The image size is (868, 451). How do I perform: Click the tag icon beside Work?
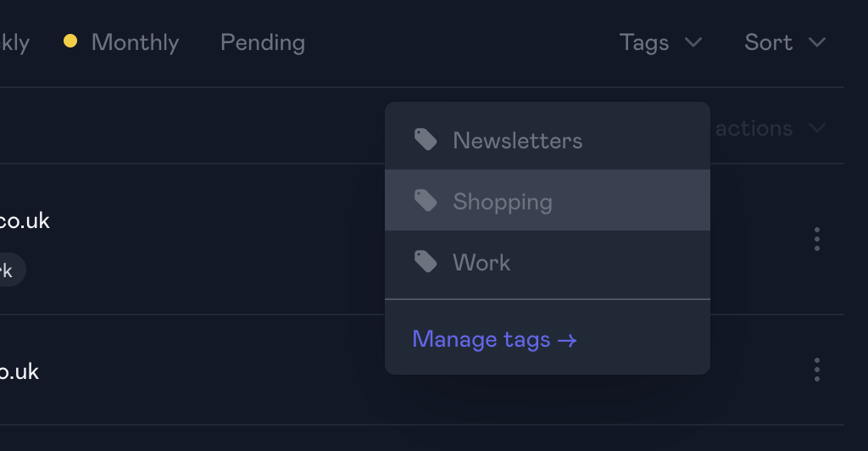tap(426, 262)
